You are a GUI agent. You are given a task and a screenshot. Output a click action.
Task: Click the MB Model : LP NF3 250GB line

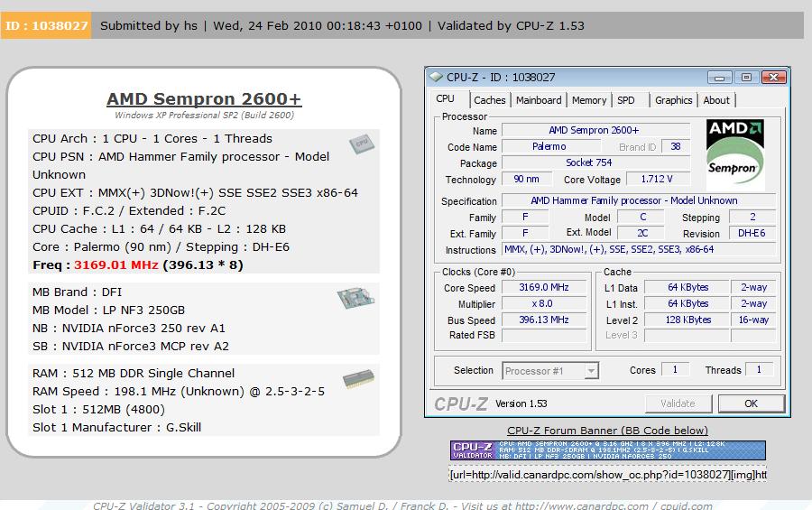point(108,310)
